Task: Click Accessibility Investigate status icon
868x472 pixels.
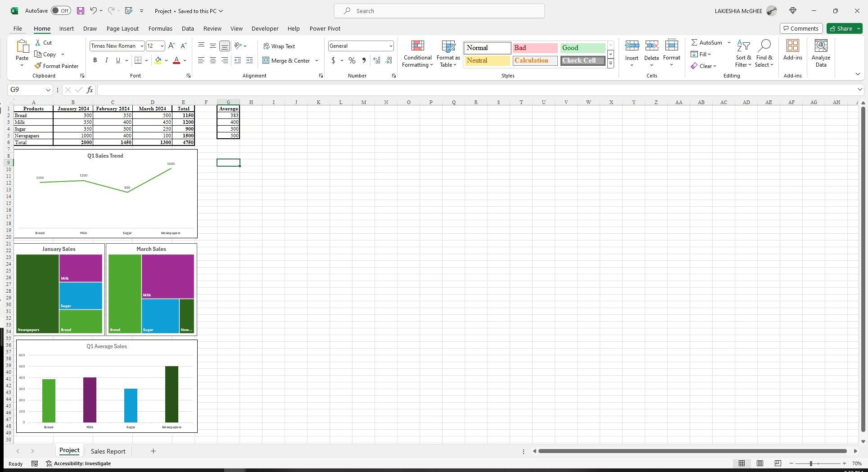Action: pyautogui.click(x=49, y=463)
